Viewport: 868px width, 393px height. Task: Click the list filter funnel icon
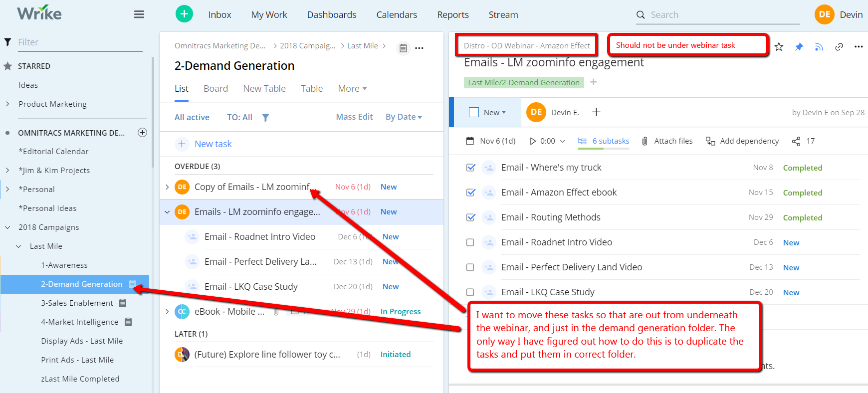[265, 117]
